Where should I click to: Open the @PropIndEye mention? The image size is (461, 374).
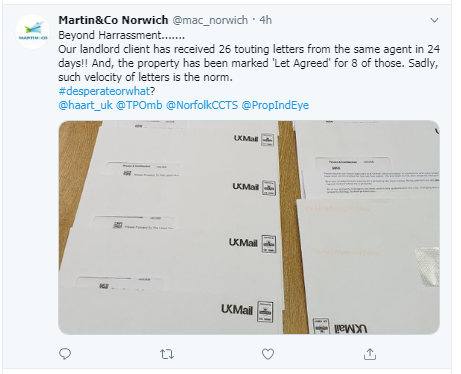(x=275, y=105)
